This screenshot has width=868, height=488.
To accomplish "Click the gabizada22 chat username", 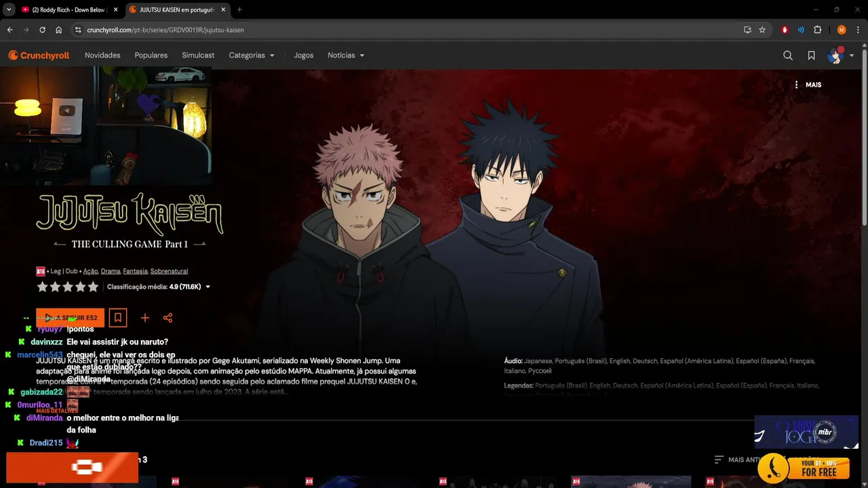I will point(41,392).
